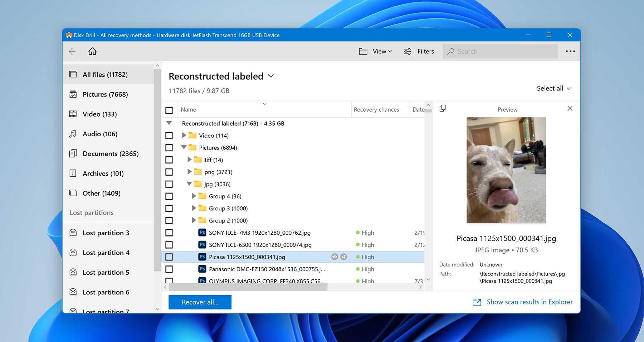Open the Filters panel
Image resolution: width=644 pixels, height=342 pixels.
[x=419, y=52]
